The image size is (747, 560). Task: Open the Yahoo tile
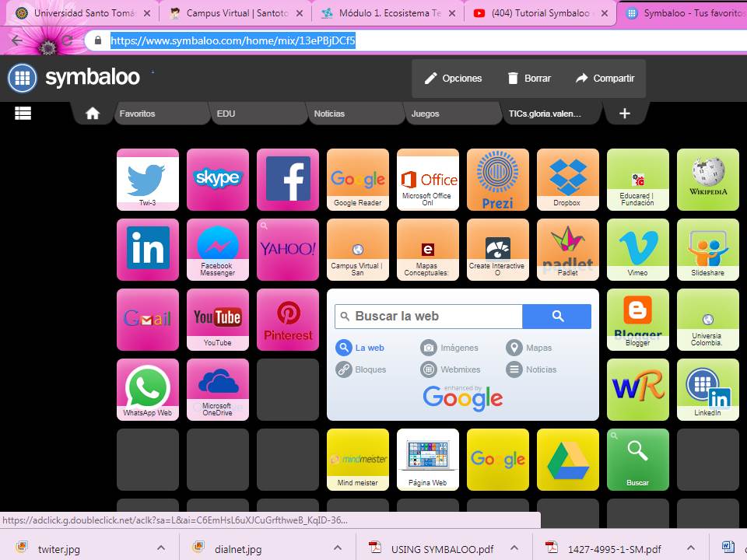[x=288, y=250]
